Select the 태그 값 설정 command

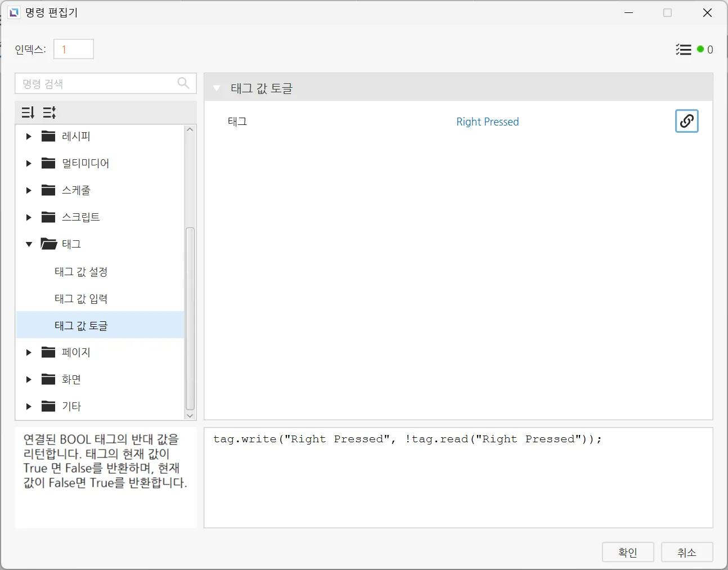pos(81,272)
